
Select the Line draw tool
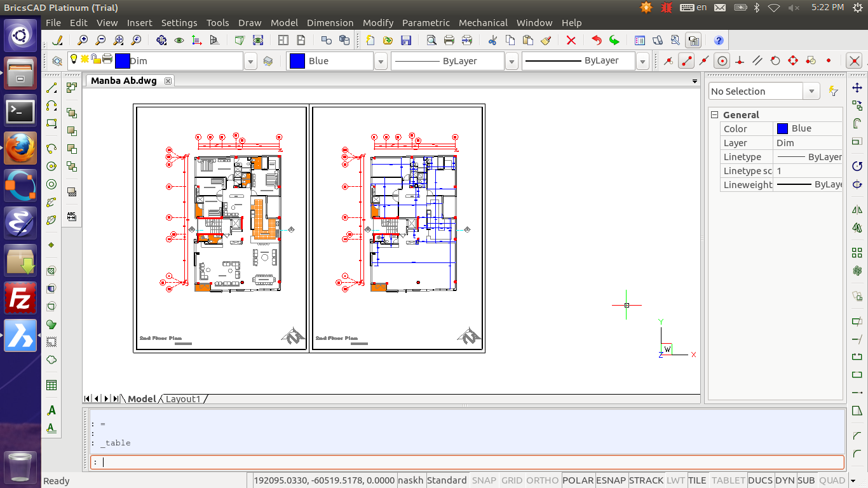[51, 88]
